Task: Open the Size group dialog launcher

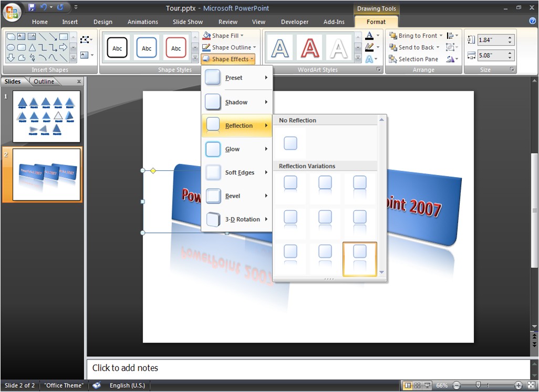Action: coord(512,69)
